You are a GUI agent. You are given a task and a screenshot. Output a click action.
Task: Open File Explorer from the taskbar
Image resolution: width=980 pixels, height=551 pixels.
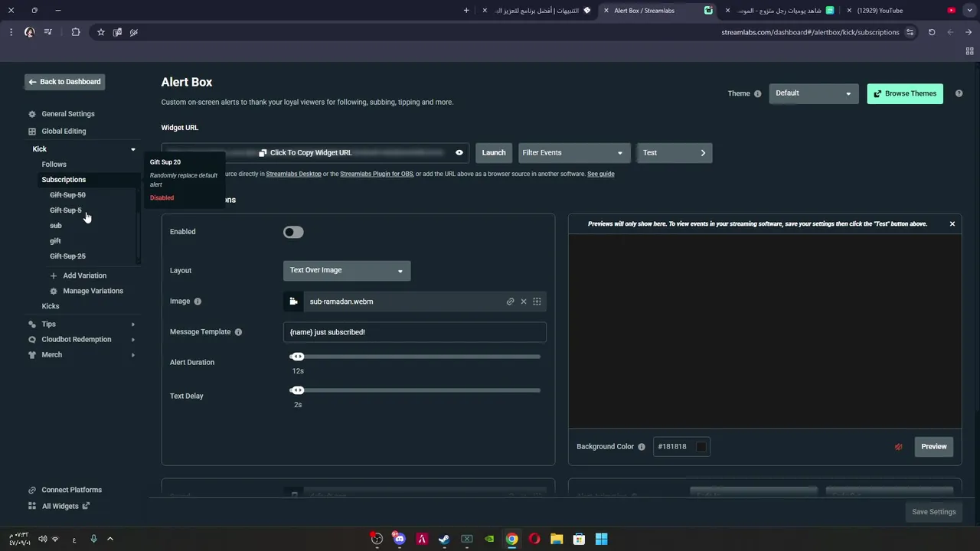pos(557,539)
